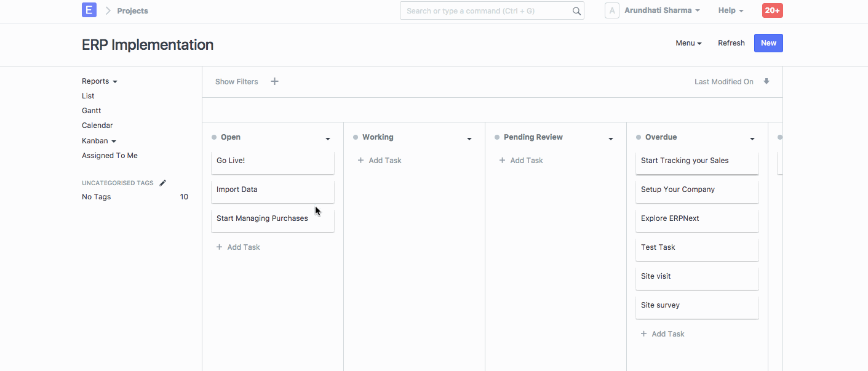Open the Menu dropdown
Screen dimensions: 868x371
point(688,43)
